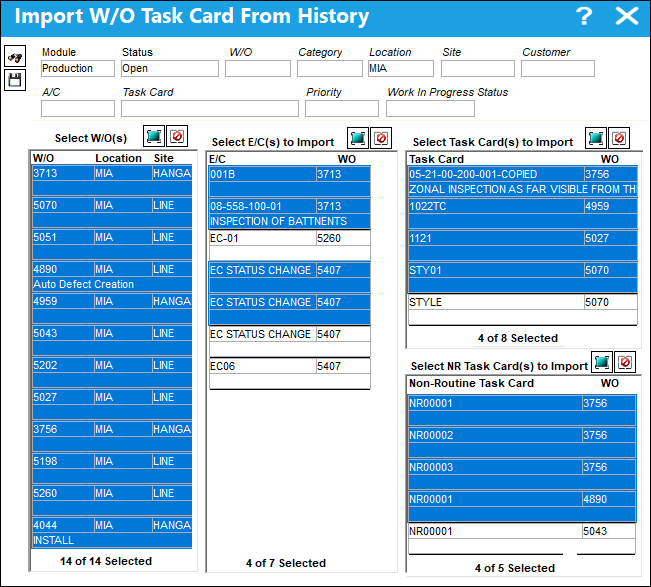This screenshot has width=651, height=587.
Task: Click deselect-all icon for W/O list
Action: click(x=177, y=136)
